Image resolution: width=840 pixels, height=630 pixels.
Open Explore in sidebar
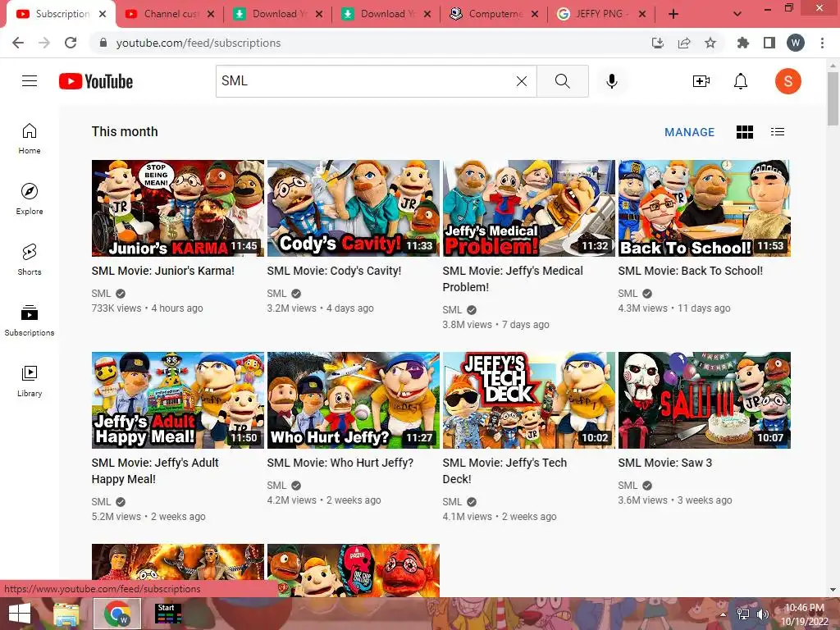coord(30,199)
